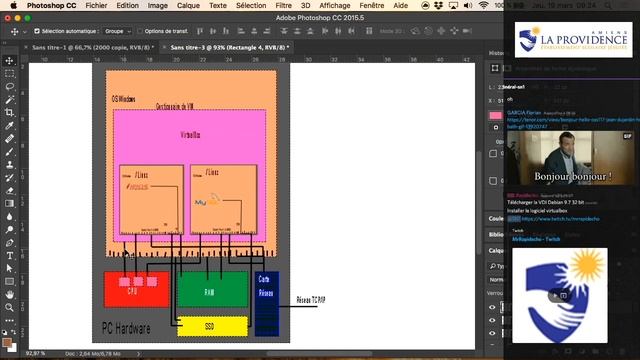The image size is (640, 360).
Task: Click the MrRapidecho - Twitch link title
Action: tap(536, 239)
